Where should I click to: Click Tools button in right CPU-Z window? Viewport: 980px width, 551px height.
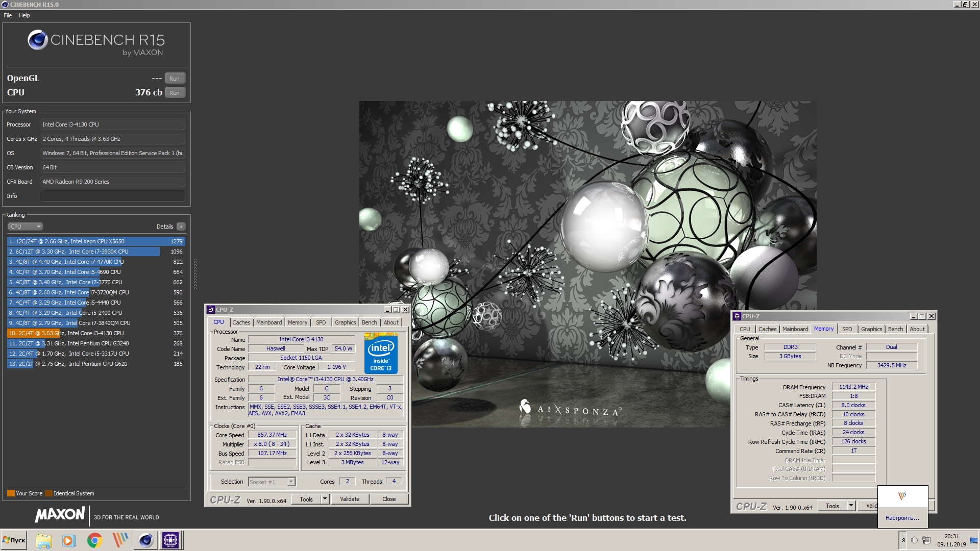[x=832, y=506]
